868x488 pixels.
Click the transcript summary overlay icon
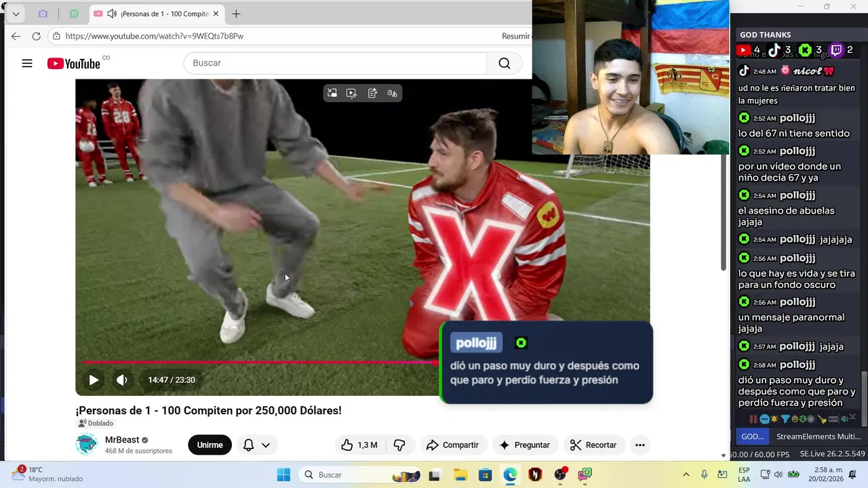(x=372, y=93)
